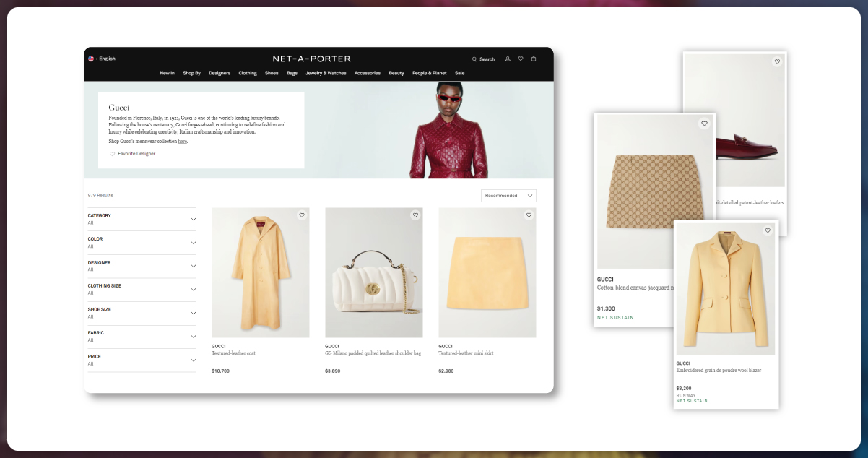Open the Shop By menu
Viewport: 868px width, 458px height.
click(x=191, y=73)
